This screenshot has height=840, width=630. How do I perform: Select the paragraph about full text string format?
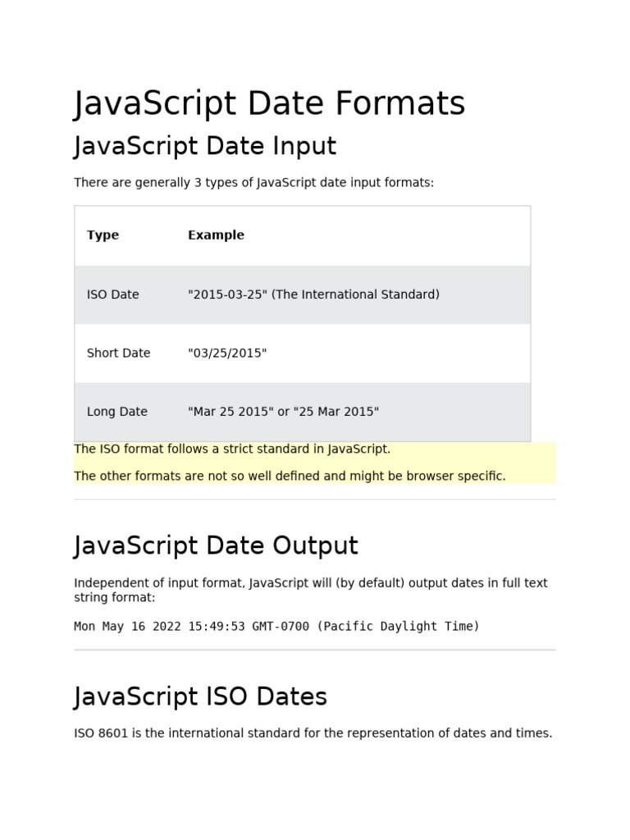[x=311, y=590]
